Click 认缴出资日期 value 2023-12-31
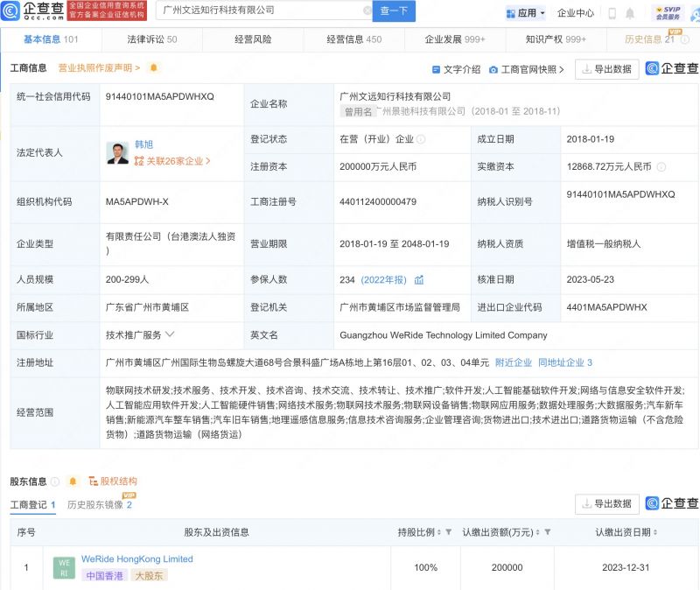700x590 pixels. click(626, 567)
